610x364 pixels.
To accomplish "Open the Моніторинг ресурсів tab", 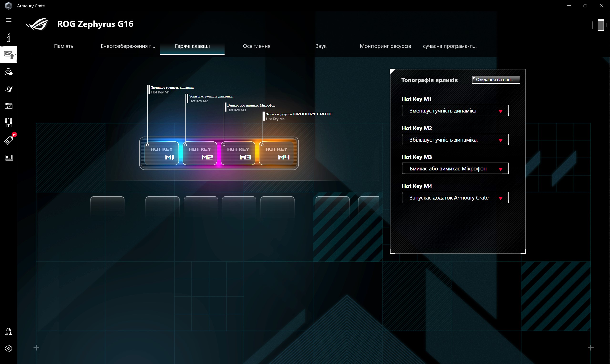I will point(385,46).
